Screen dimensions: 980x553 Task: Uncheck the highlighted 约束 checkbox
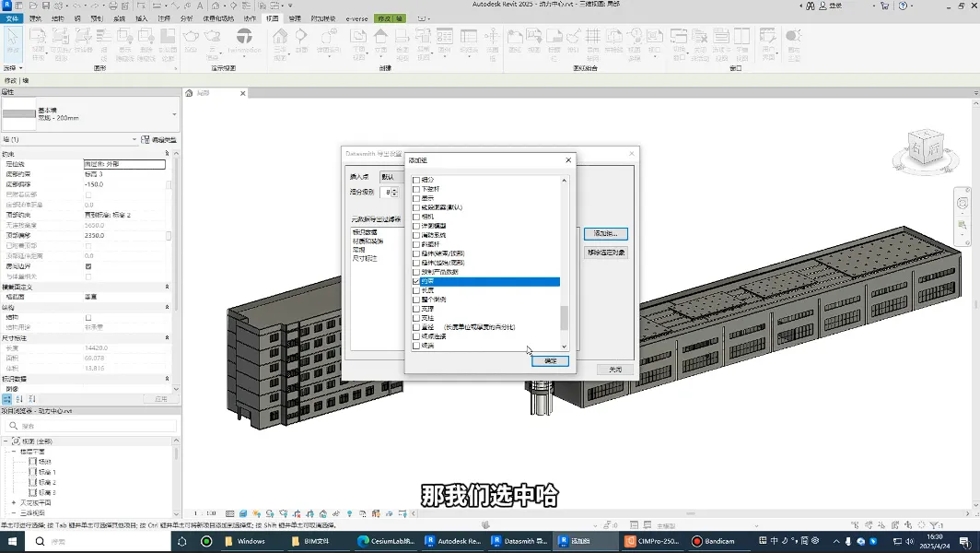point(416,281)
